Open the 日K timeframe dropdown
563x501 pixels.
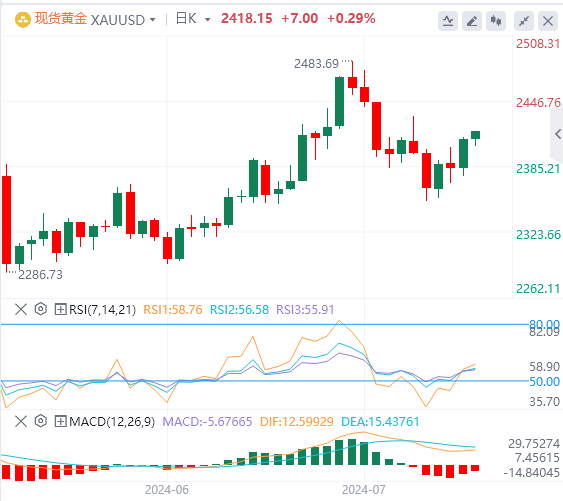(207, 20)
